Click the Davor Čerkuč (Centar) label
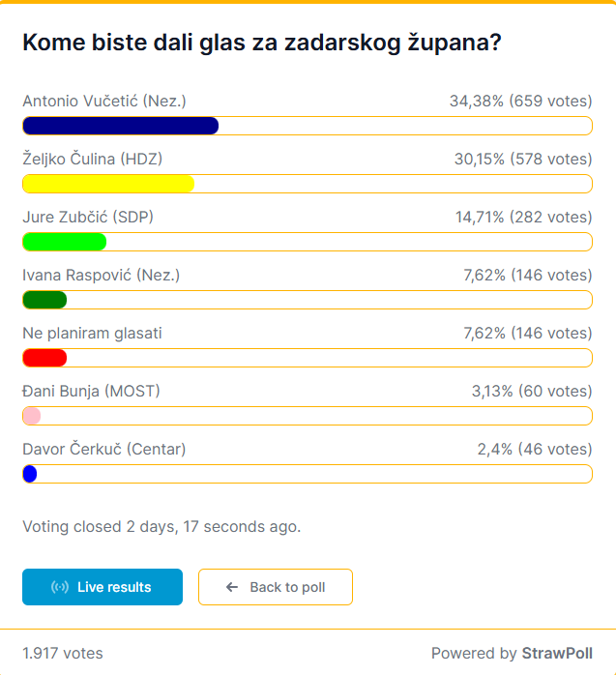Viewport: 616px width, 675px height. coord(103,449)
